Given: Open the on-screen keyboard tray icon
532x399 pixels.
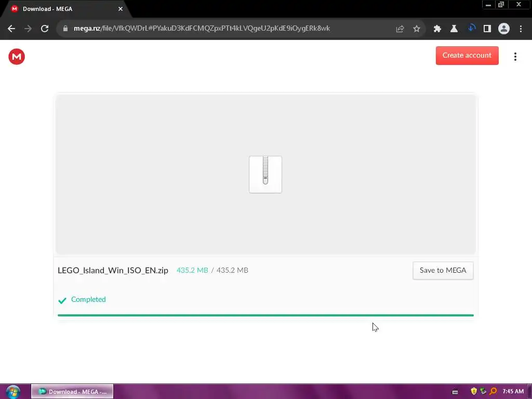Looking at the screenshot, I should click(455, 392).
